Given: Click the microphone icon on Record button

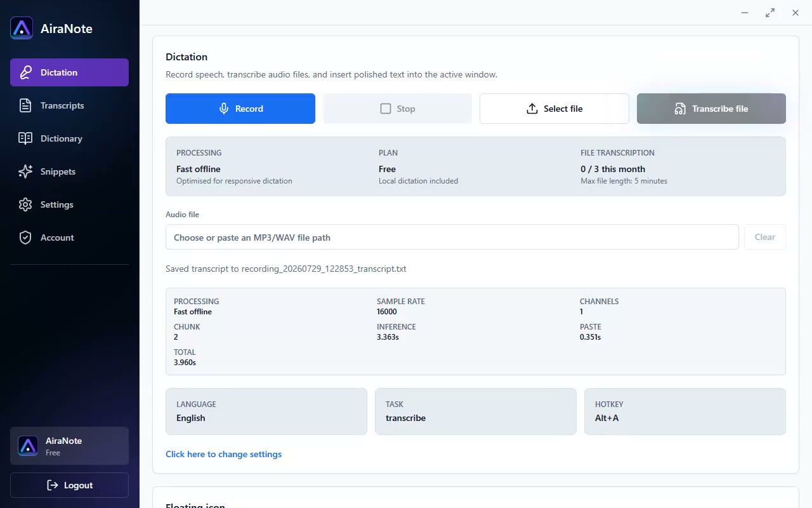Looking at the screenshot, I should coord(224,109).
